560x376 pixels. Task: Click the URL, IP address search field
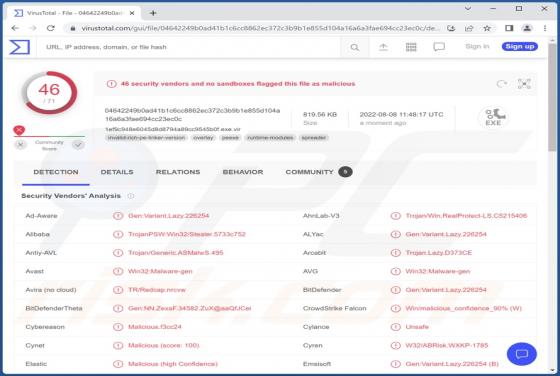(x=193, y=47)
